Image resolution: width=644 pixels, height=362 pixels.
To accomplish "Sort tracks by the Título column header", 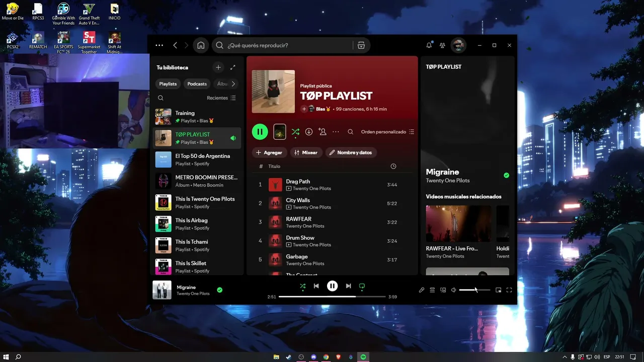I will (274, 166).
